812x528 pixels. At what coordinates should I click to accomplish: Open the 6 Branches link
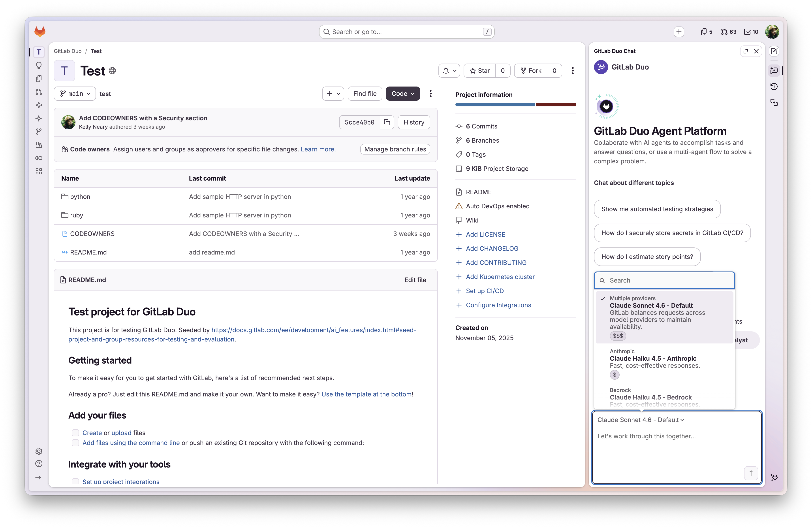tap(482, 140)
